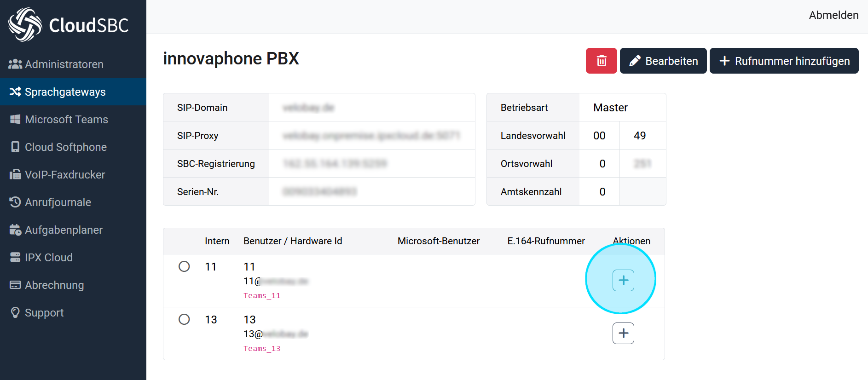
Task: Click the Cloud Softphone phone icon
Action: pyautogui.click(x=15, y=147)
